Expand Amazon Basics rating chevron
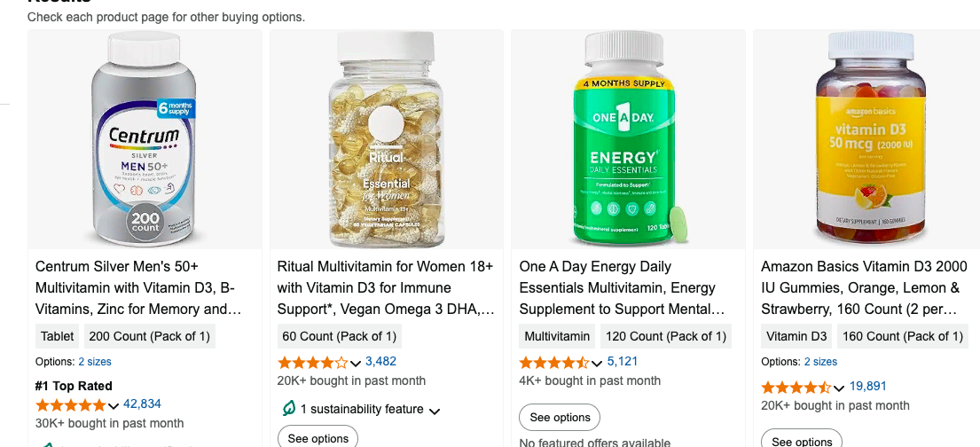The width and height of the screenshot is (980, 447). point(839,388)
